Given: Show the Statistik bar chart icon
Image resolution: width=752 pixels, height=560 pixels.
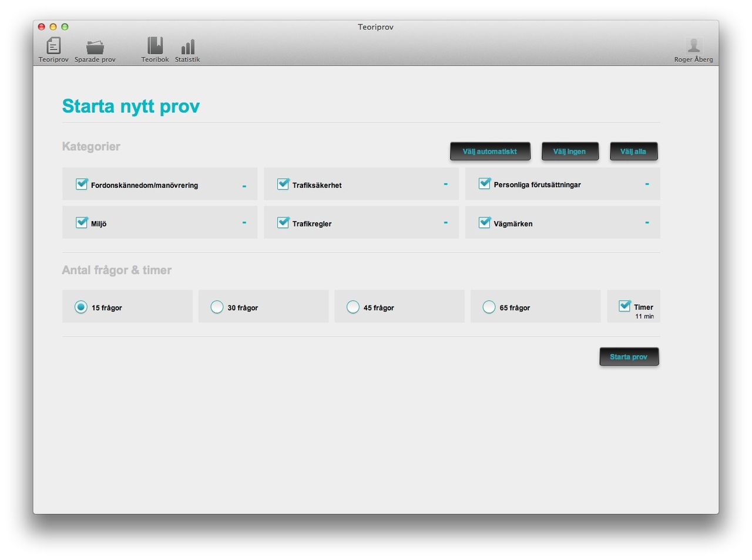Looking at the screenshot, I should (187, 47).
